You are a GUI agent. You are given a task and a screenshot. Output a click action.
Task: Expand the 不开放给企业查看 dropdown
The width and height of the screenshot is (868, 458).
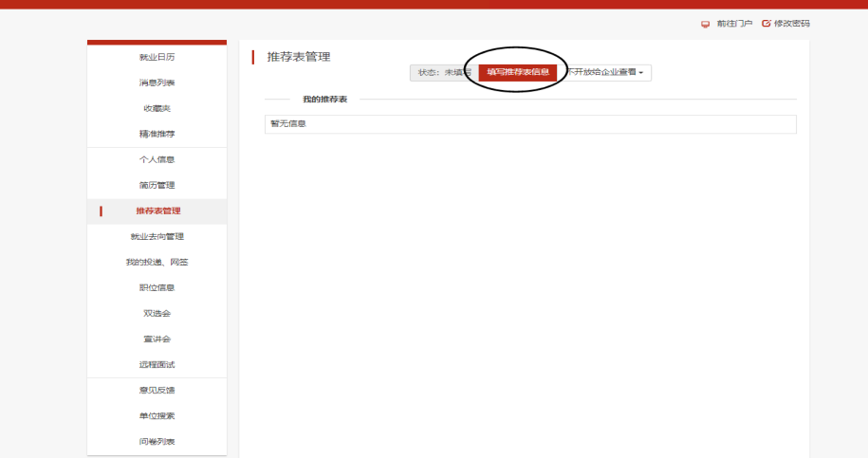coord(604,72)
